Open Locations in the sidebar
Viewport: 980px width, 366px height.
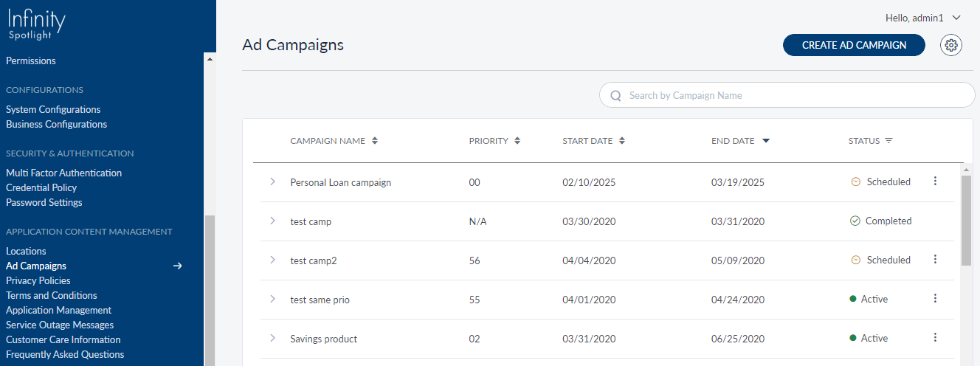[26, 251]
